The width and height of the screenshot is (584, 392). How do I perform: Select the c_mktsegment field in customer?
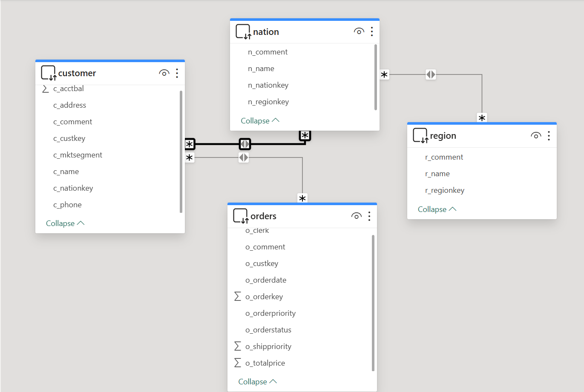pyautogui.click(x=78, y=155)
